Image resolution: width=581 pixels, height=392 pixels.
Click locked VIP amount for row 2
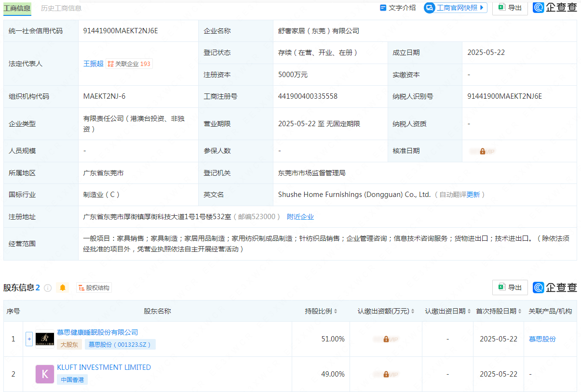386,374
